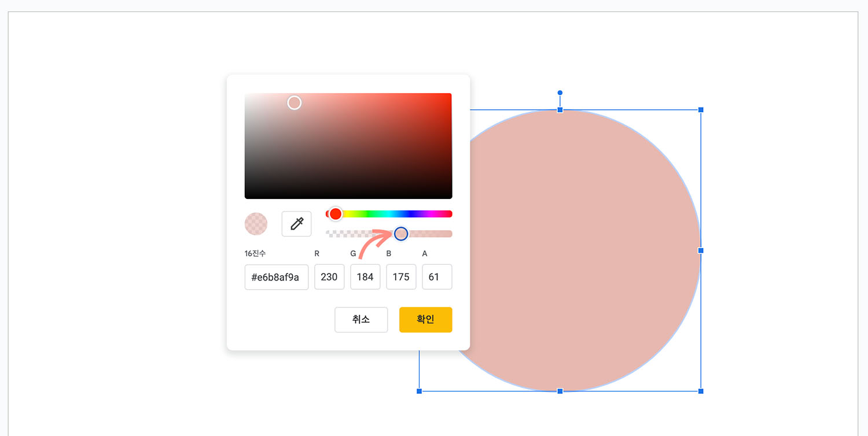Image resolution: width=868 pixels, height=436 pixels.
Task: Click the rotation handle above the circle
Action: click(560, 93)
